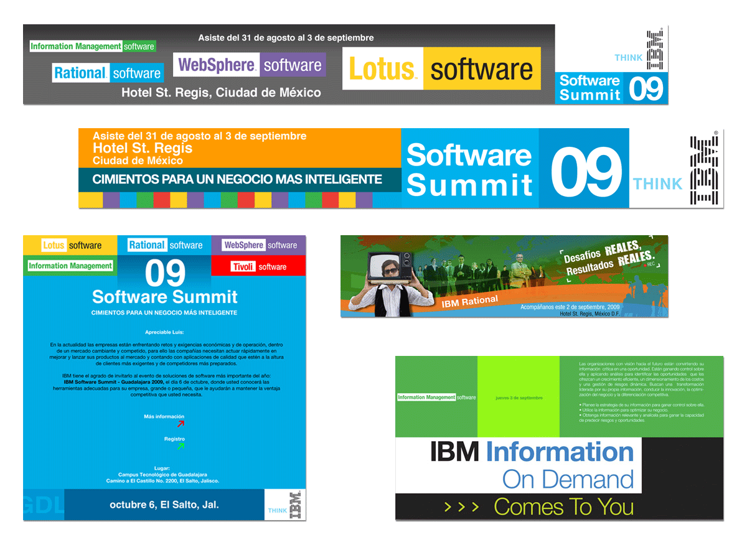Click the IBM Information heading
Screen dimensions: 747x560
pyautogui.click(x=532, y=452)
